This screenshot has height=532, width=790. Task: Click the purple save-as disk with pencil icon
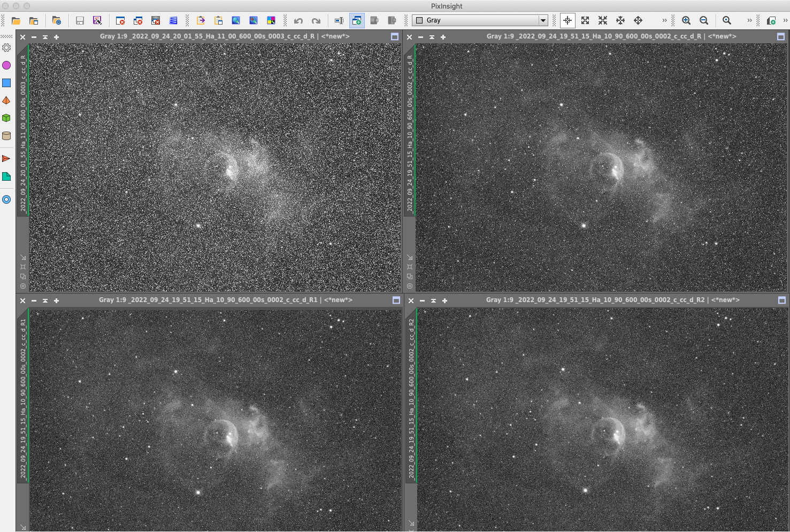point(97,21)
